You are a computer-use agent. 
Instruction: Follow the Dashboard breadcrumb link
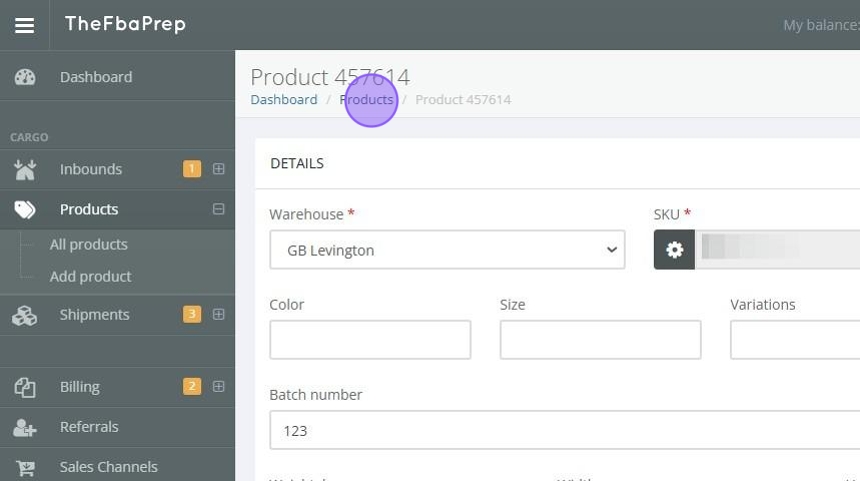tap(284, 99)
